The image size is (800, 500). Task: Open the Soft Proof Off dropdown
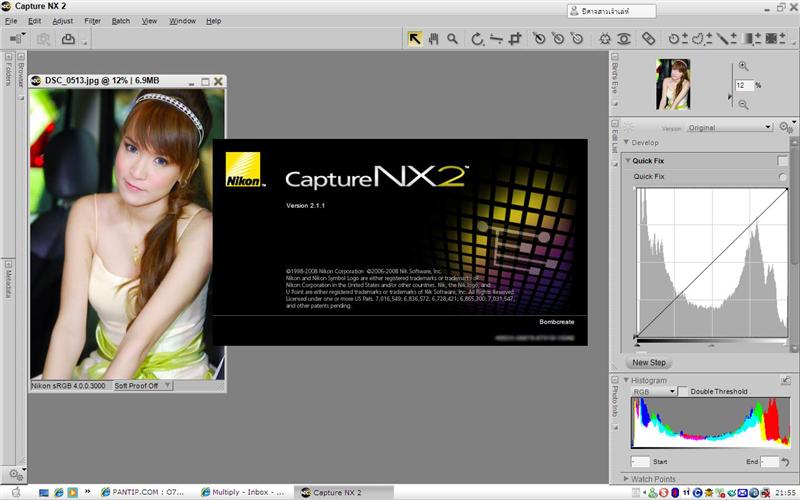pyautogui.click(x=142, y=386)
